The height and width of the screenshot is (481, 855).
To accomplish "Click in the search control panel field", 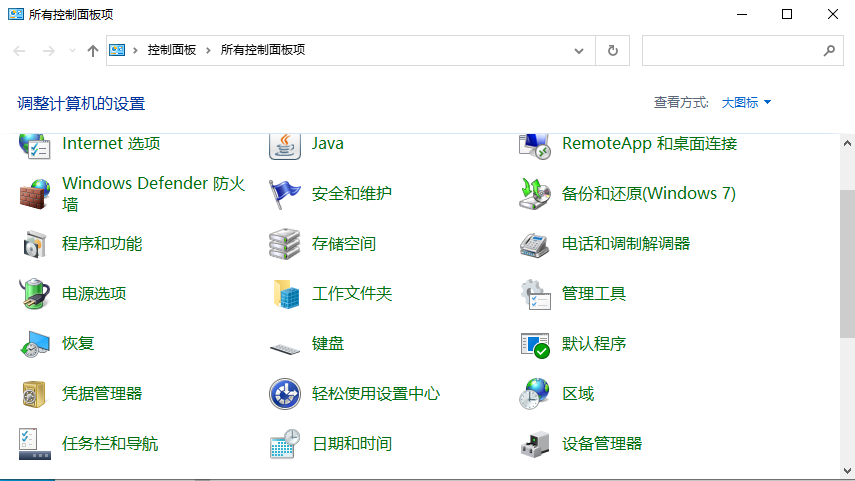I will (x=743, y=51).
